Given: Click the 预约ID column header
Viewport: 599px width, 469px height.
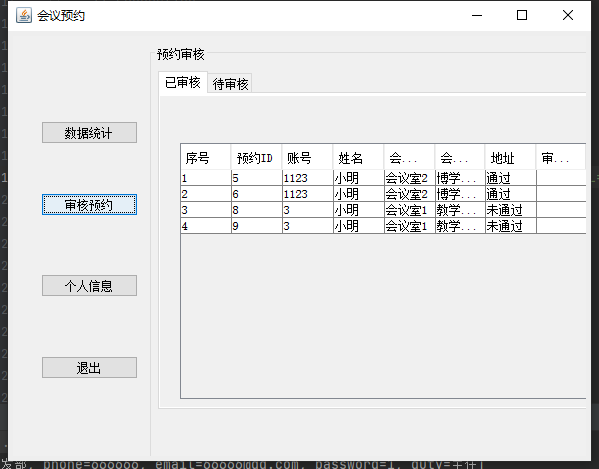Looking at the screenshot, I should point(256,157).
